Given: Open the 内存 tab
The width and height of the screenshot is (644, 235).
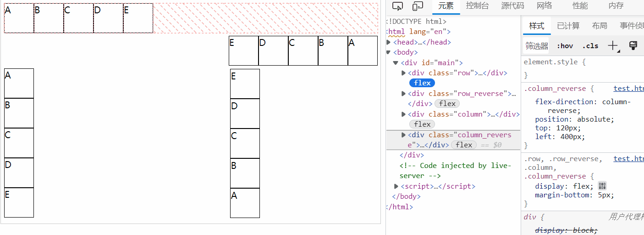Looking at the screenshot, I should (x=616, y=6).
